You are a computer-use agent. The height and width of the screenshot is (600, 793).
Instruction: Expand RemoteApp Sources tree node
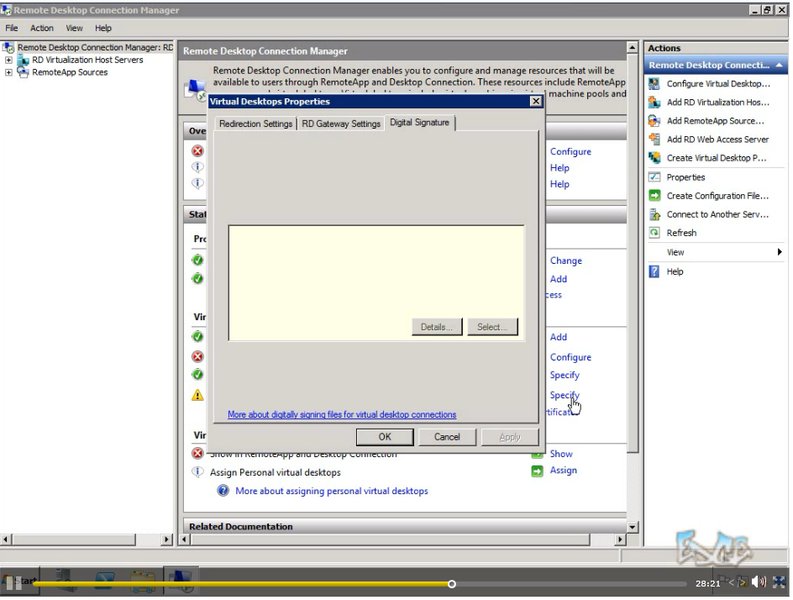[9, 73]
